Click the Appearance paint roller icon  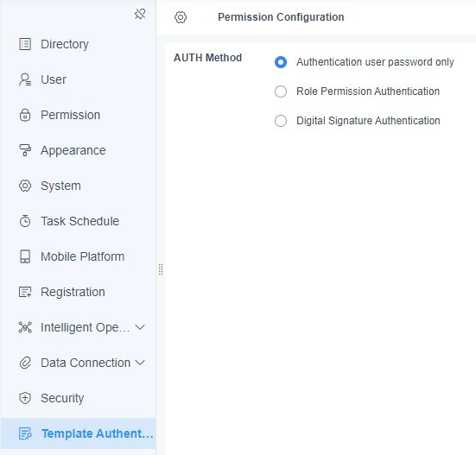[25, 150]
